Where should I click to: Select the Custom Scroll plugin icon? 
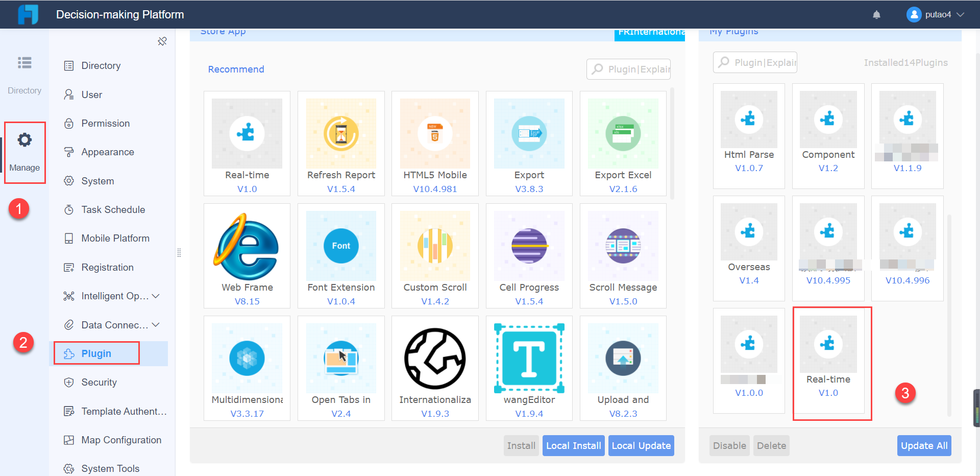tap(435, 246)
